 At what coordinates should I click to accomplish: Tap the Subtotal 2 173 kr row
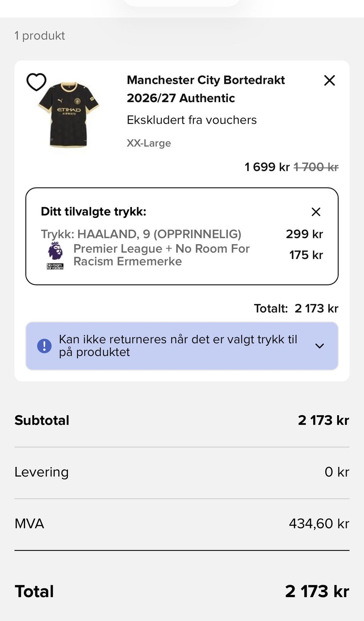pyautogui.click(x=182, y=420)
